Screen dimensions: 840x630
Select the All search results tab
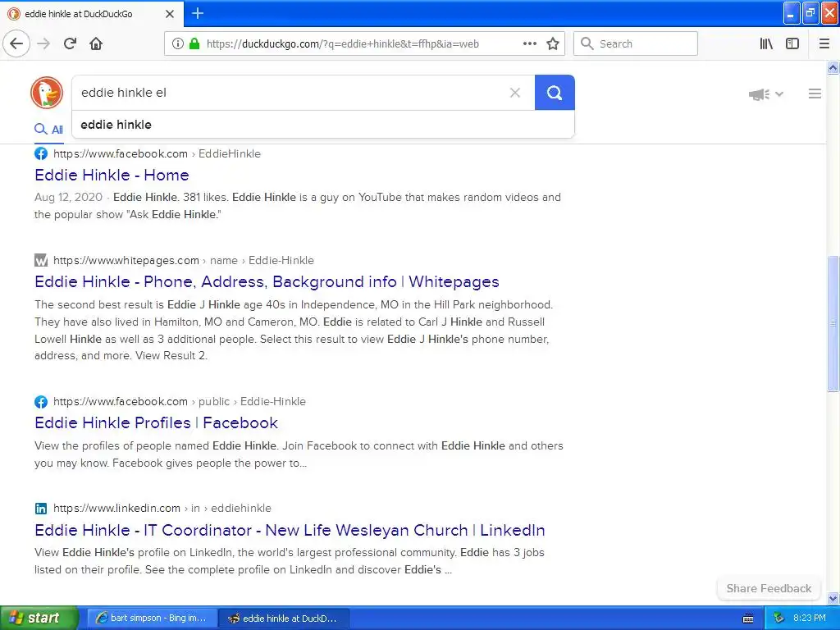pyautogui.click(x=48, y=129)
